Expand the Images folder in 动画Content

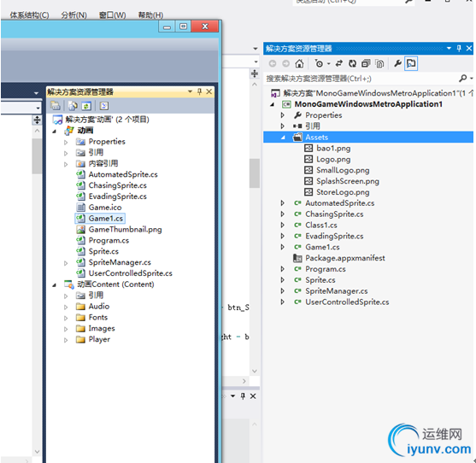click(x=66, y=329)
